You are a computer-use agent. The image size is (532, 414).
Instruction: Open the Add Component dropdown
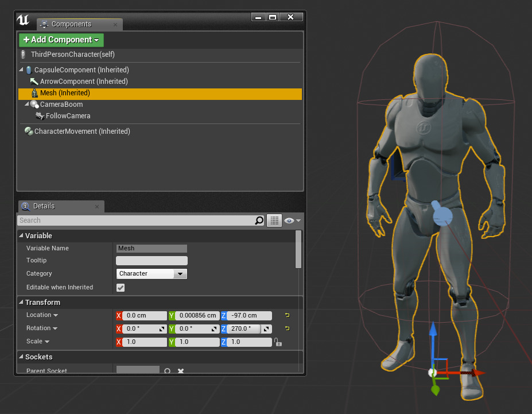(61, 40)
